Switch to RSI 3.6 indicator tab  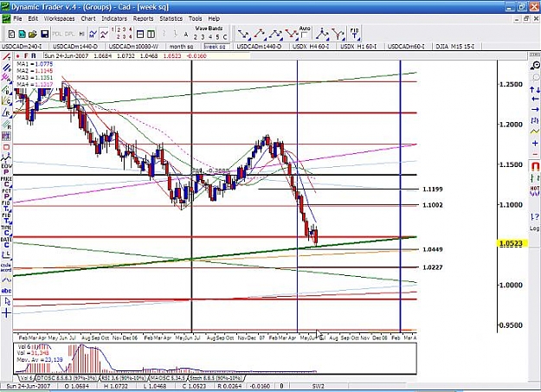point(123,378)
